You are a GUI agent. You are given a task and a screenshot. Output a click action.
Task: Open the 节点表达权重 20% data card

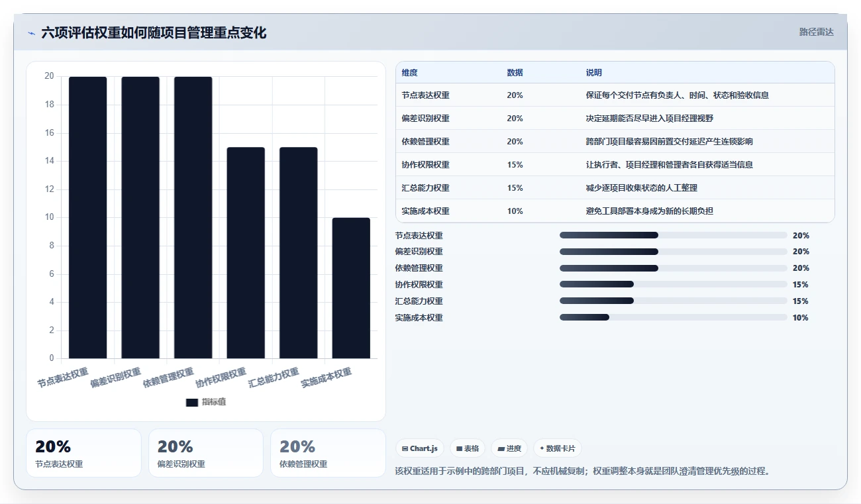coord(83,453)
